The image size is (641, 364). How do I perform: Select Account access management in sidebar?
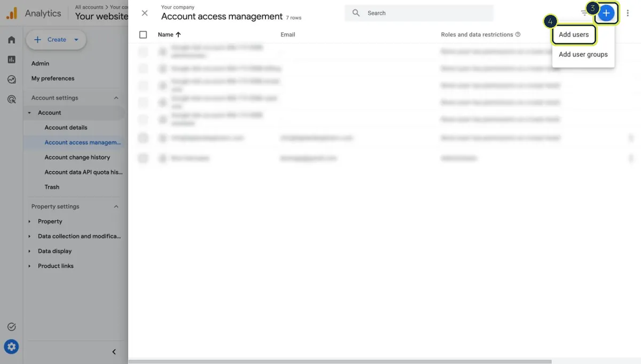(83, 143)
